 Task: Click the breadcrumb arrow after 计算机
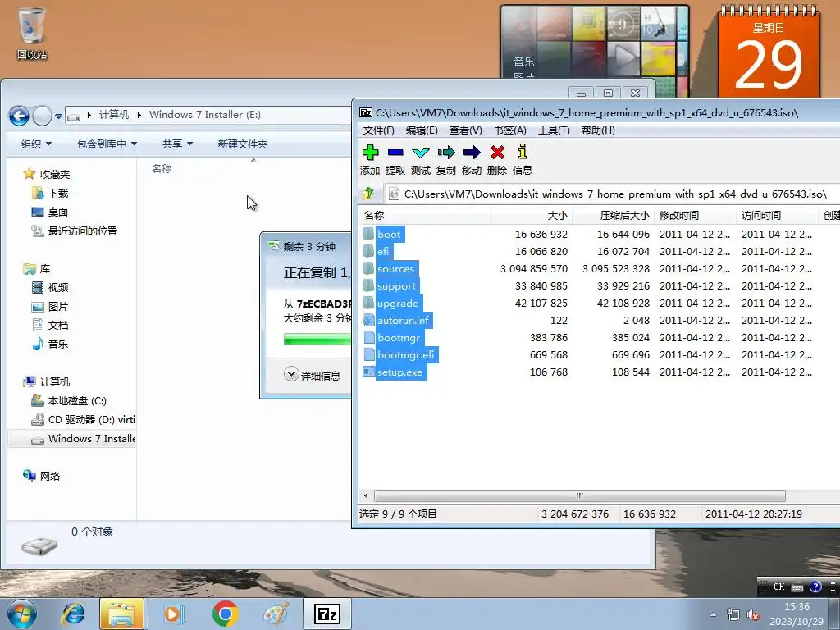[139, 115]
